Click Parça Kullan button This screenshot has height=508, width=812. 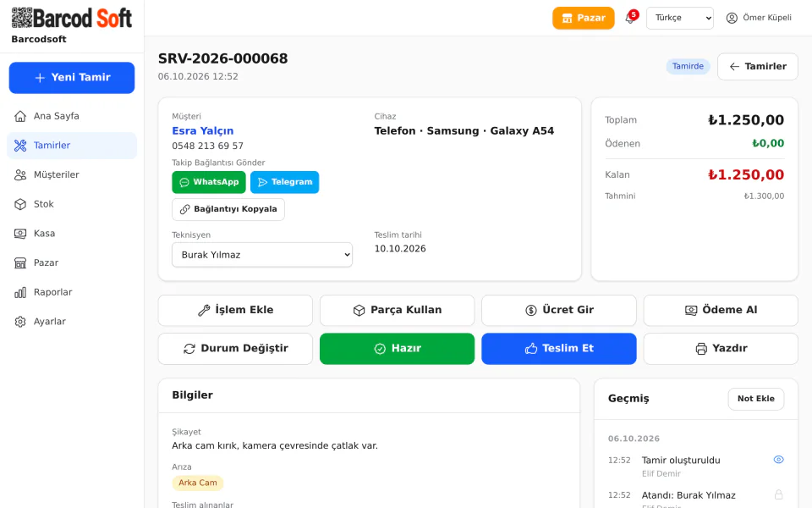point(397,310)
